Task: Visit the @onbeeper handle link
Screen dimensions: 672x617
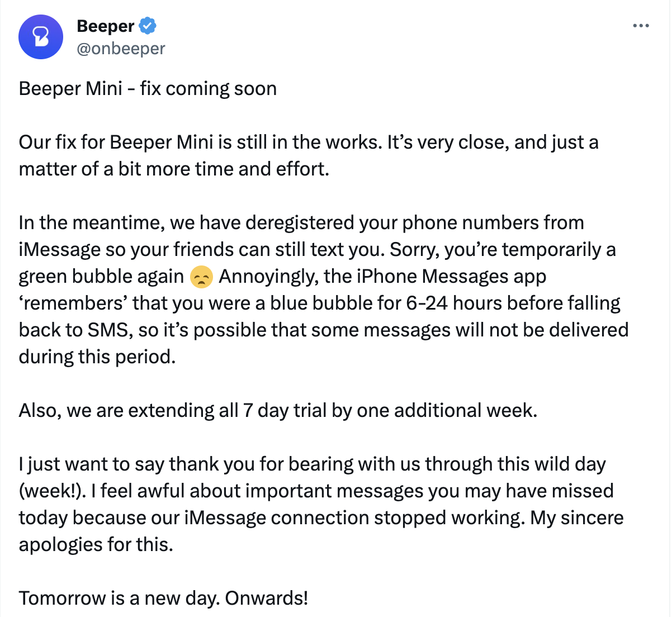Action: pyautogui.click(x=121, y=49)
